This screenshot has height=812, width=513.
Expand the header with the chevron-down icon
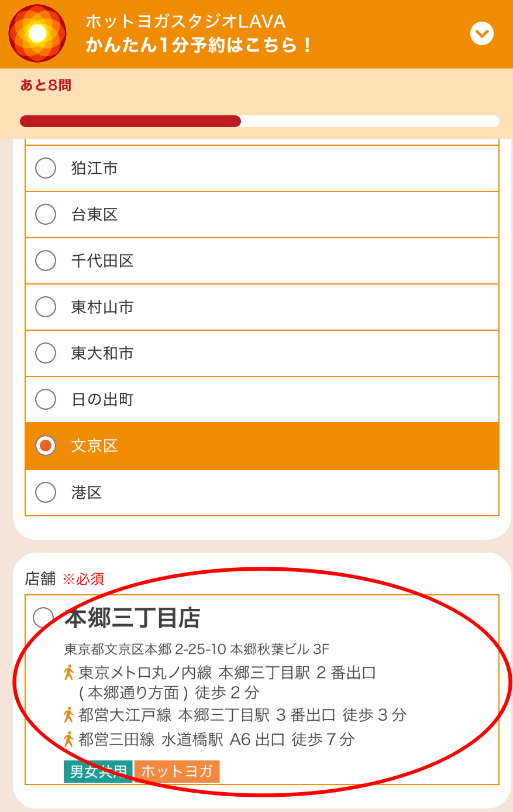482,33
